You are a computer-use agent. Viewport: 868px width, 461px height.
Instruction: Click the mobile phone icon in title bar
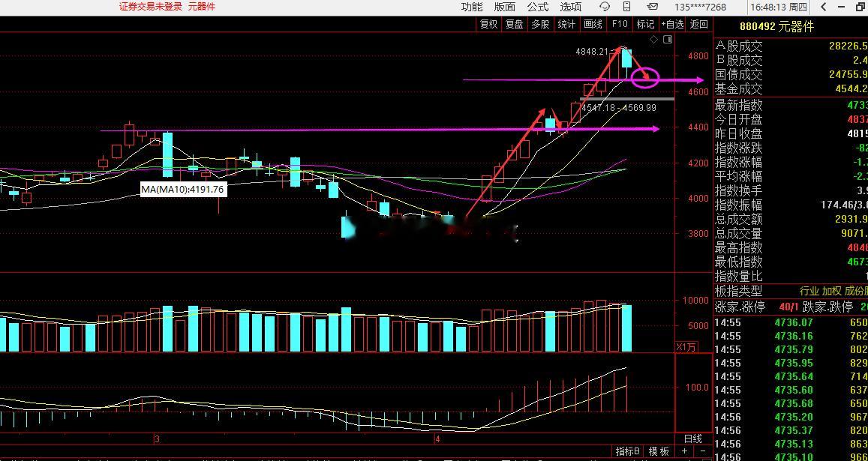[626, 7]
